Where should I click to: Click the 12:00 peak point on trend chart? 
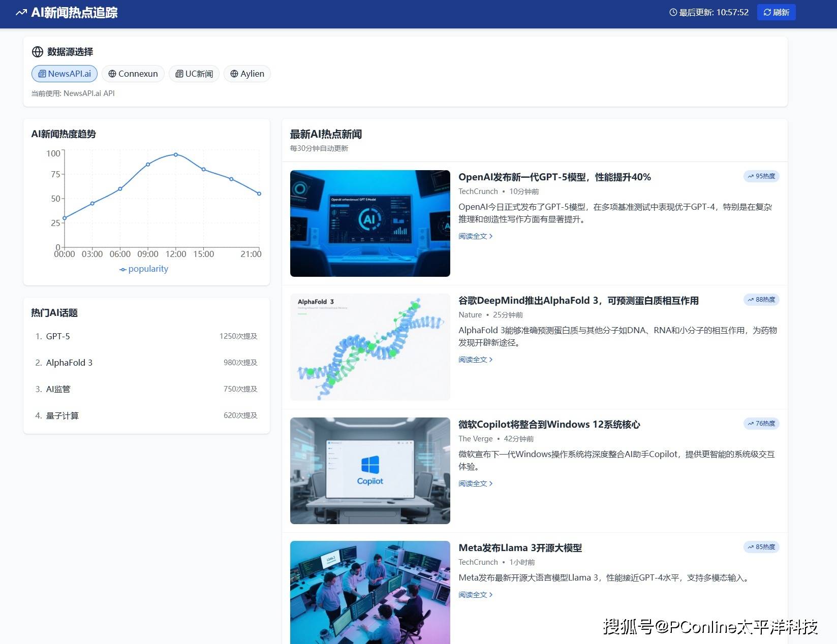[176, 154]
